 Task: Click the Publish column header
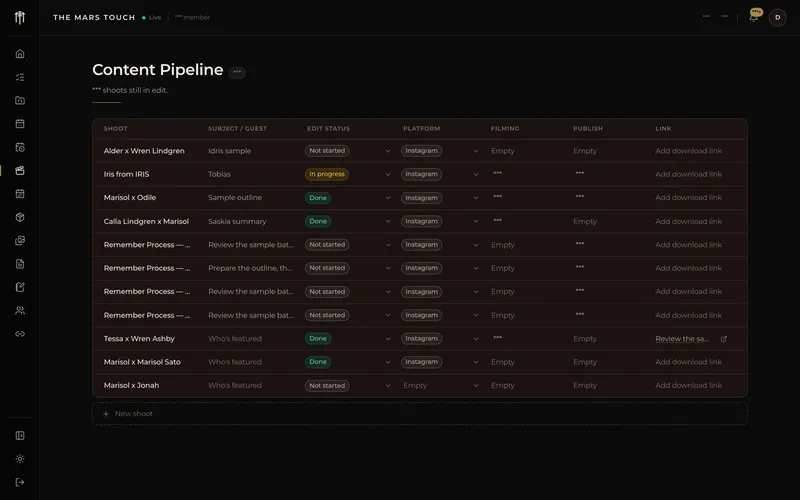tap(588, 129)
